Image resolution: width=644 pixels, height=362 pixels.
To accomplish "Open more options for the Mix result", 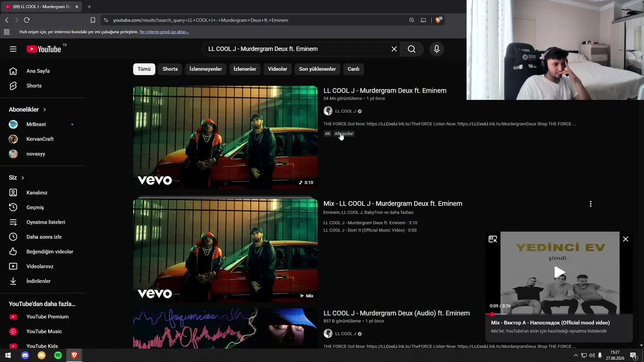I will coord(591,204).
